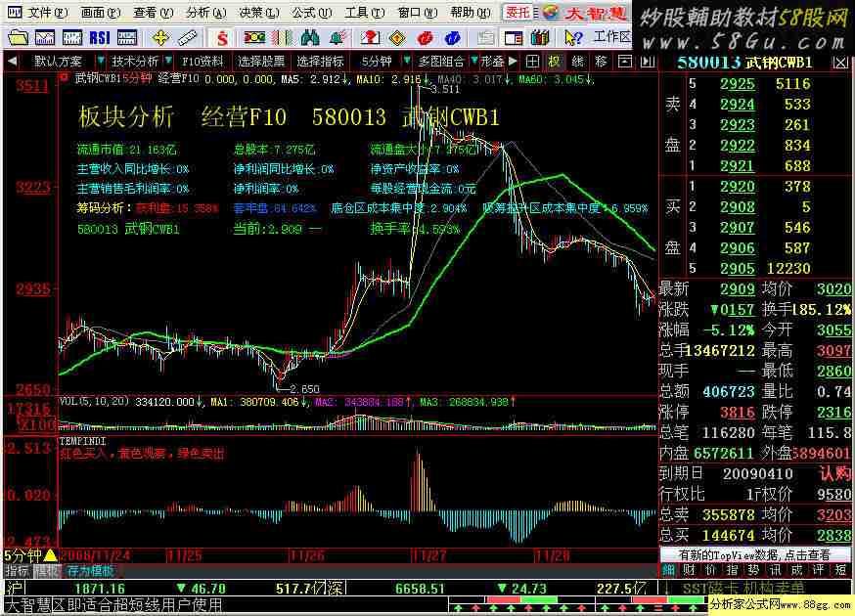Click the binoculars search toolbar icon
This screenshot has height=616, width=855.
tap(310, 37)
